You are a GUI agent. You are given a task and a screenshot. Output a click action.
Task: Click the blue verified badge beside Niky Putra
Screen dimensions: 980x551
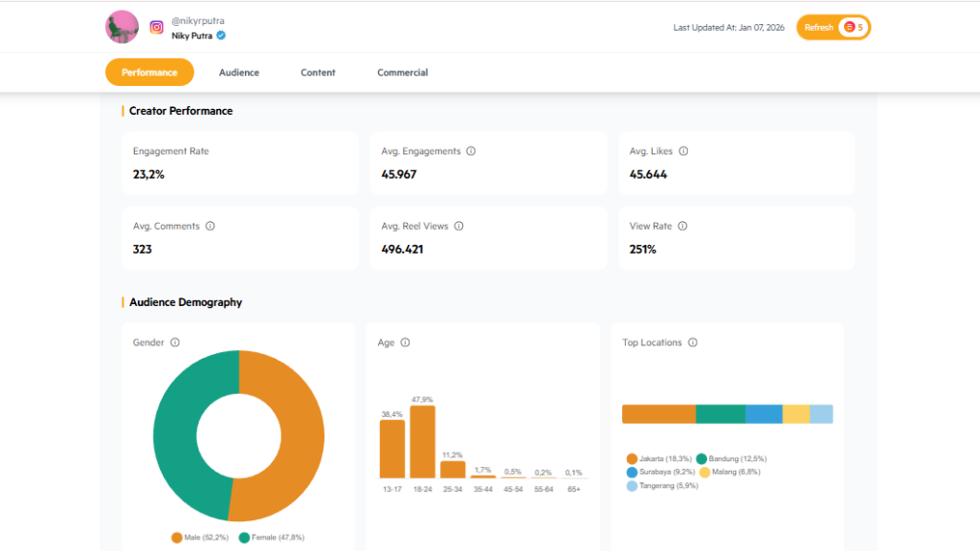click(221, 35)
